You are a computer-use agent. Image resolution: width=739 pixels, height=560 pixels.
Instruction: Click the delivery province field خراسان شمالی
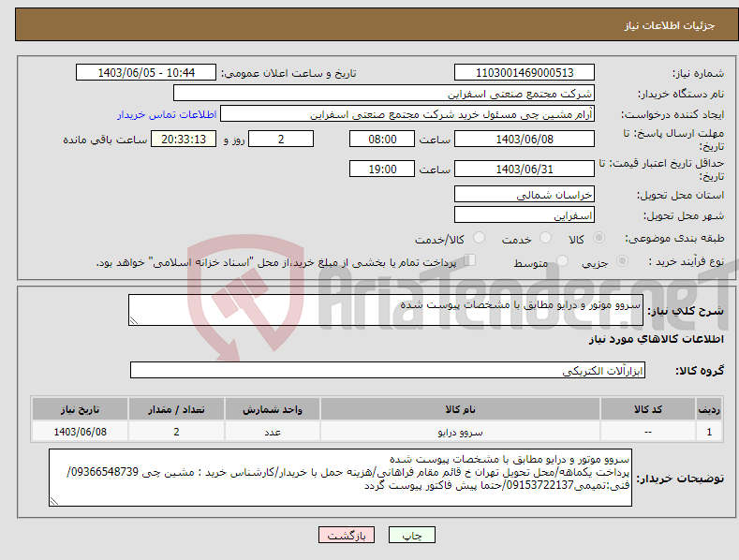pos(525,194)
